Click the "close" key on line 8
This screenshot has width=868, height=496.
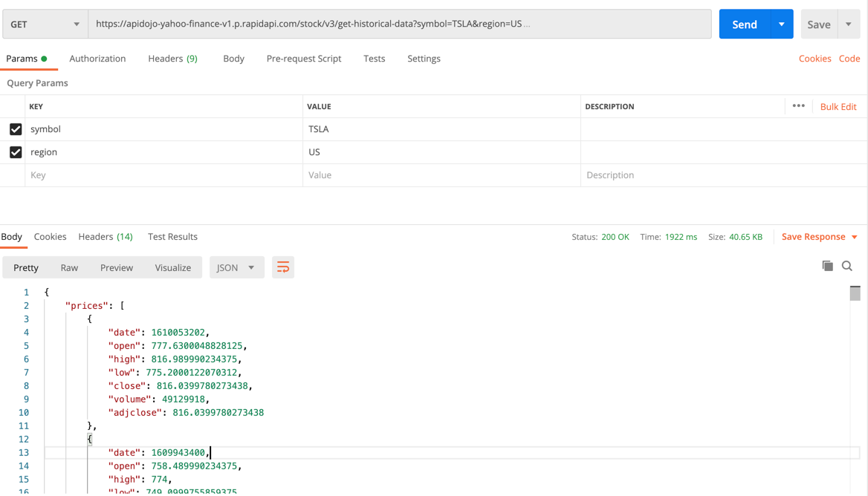127,386
